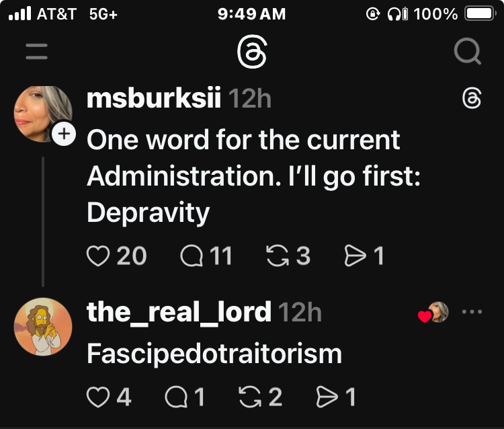Tap the Threads logo at top center

click(x=252, y=52)
